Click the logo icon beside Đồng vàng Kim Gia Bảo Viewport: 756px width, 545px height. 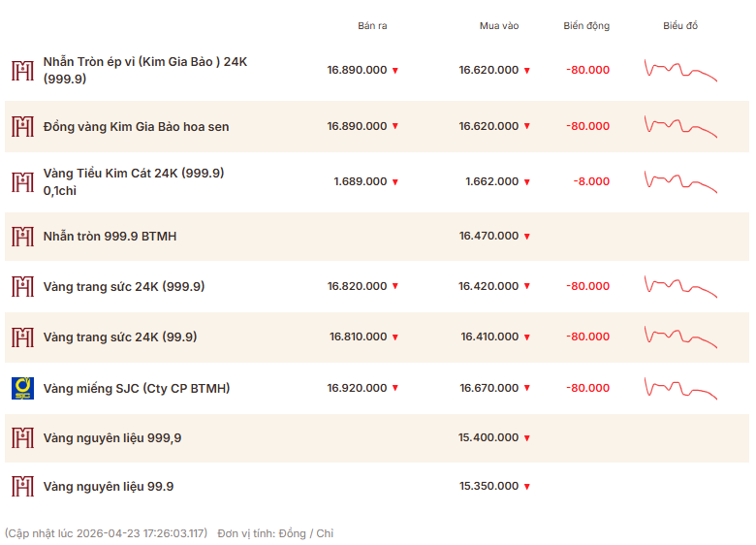pos(22,126)
